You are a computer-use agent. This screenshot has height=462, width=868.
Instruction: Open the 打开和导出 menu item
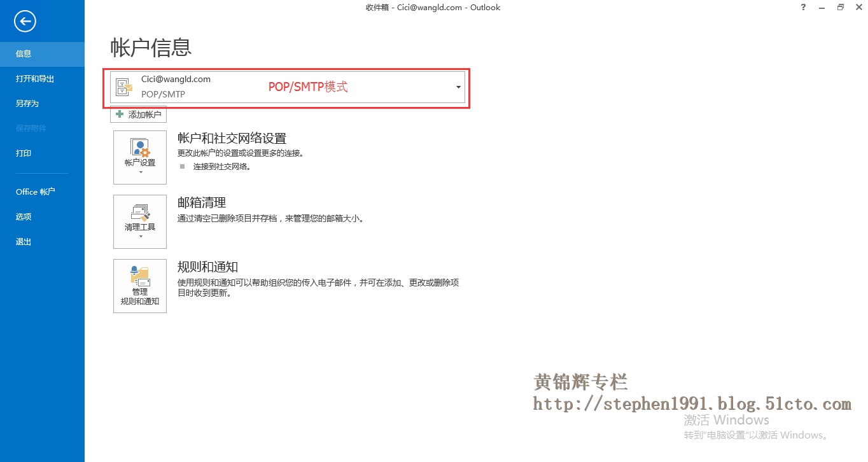click(42, 79)
